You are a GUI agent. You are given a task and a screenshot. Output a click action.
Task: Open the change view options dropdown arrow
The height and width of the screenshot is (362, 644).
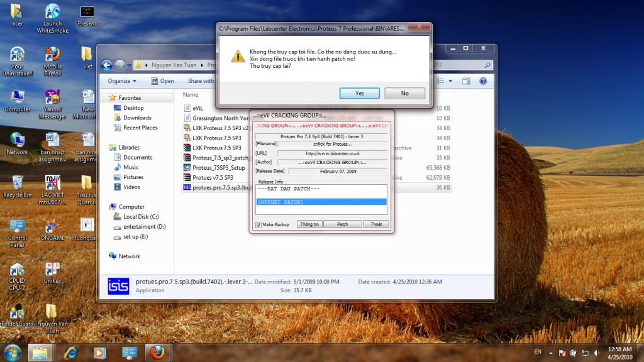(450, 81)
